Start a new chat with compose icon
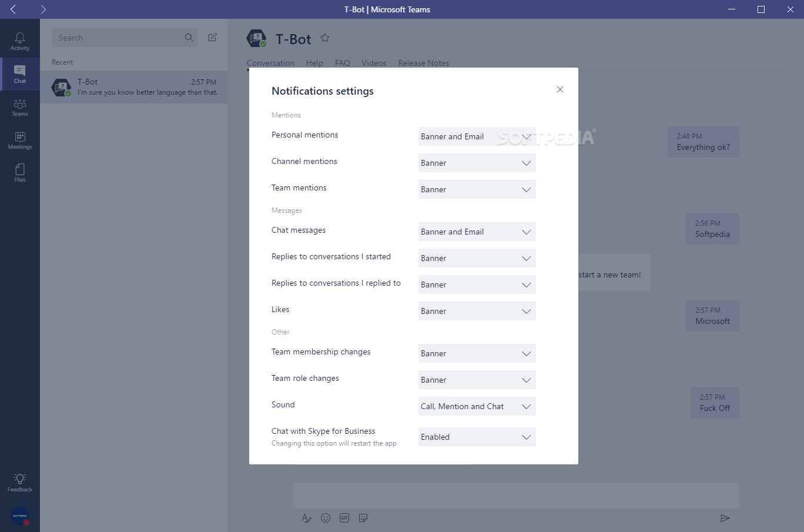Screen dimensions: 804x532 pos(213,38)
